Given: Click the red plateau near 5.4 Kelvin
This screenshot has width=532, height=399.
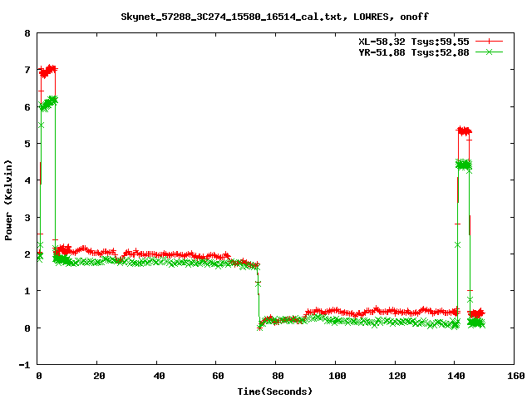Looking at the screenshot, I should [x=464, y=131].
